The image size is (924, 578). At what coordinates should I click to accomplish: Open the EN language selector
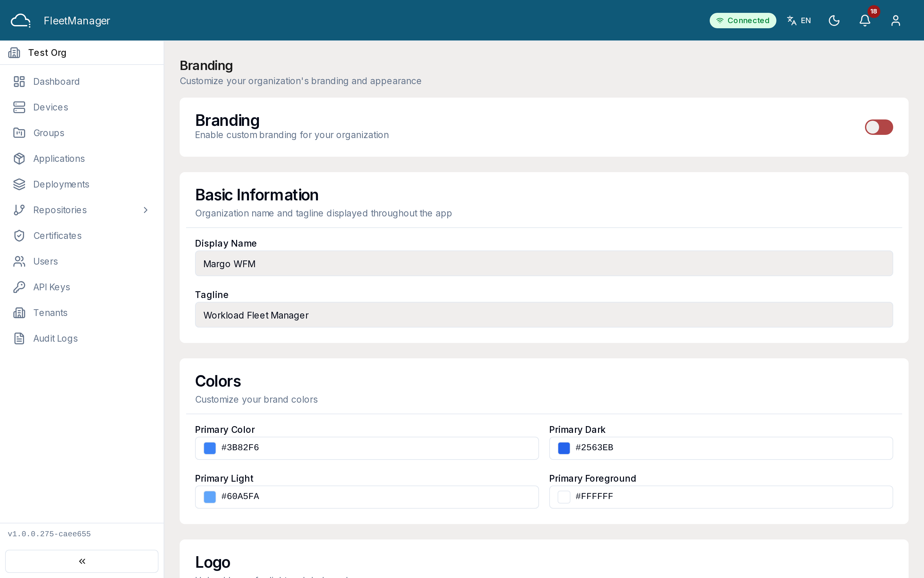tap(799, 21)
